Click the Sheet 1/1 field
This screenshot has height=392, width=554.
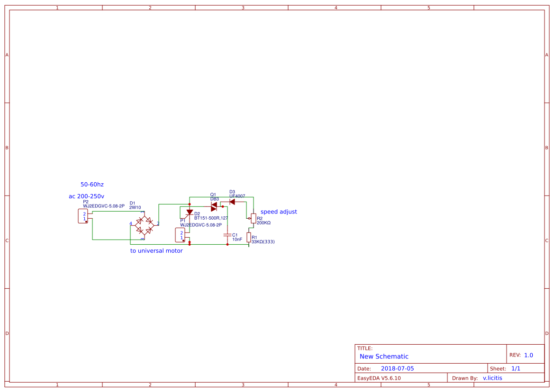(516, 368)
